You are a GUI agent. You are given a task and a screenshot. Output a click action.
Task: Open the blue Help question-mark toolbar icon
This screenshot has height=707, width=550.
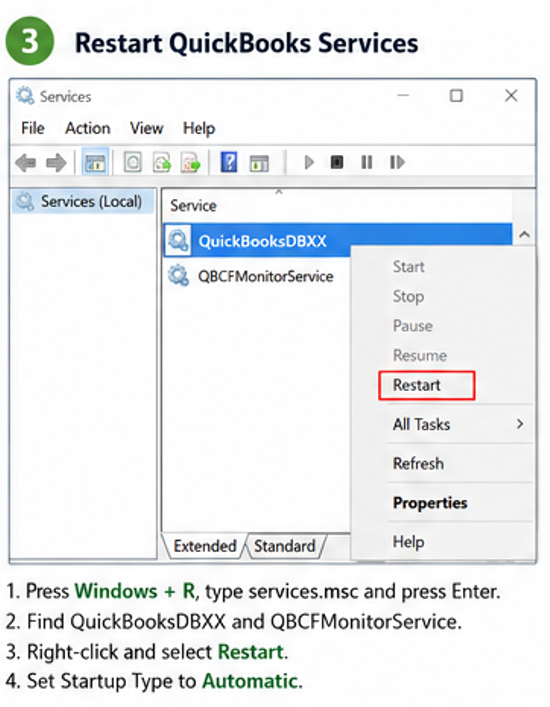pos(229,161)
